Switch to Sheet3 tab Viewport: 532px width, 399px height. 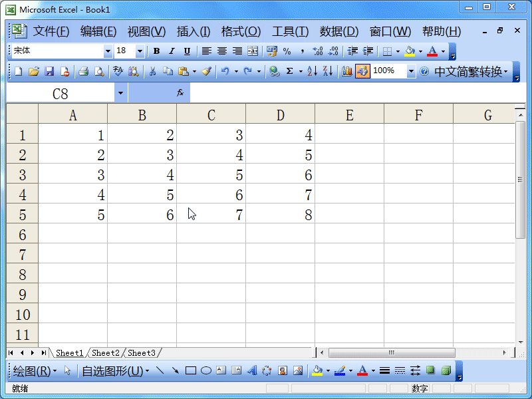click(x=142, y=353)
